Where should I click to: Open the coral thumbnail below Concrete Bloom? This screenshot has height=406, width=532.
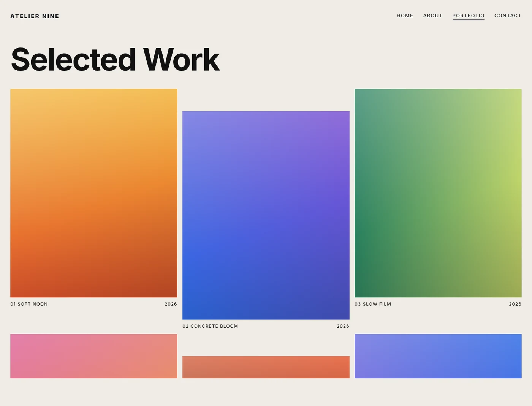266,367
